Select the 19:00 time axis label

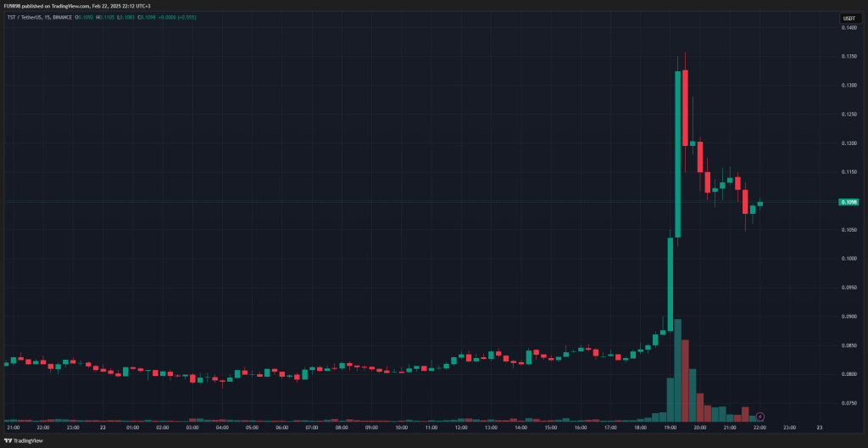[670, 428]
